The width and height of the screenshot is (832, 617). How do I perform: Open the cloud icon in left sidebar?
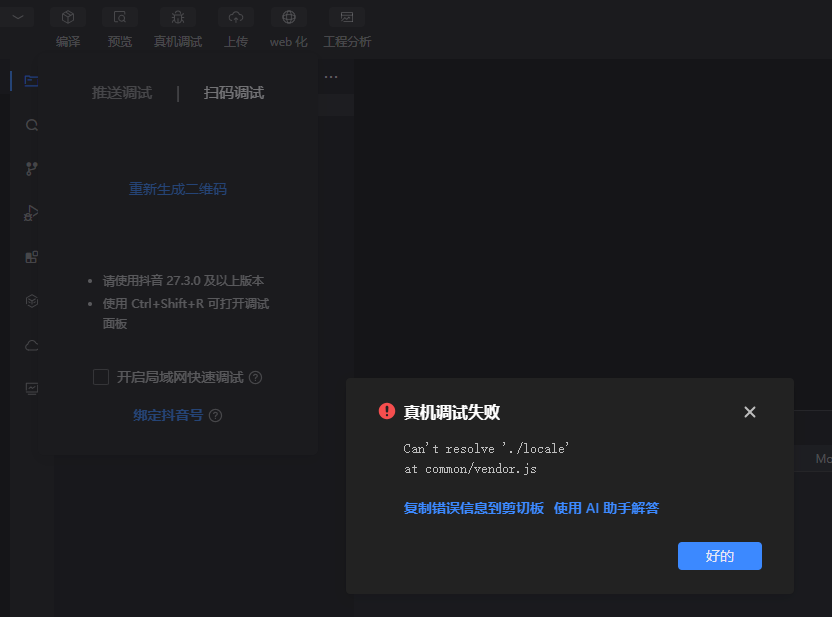[32, 345]
